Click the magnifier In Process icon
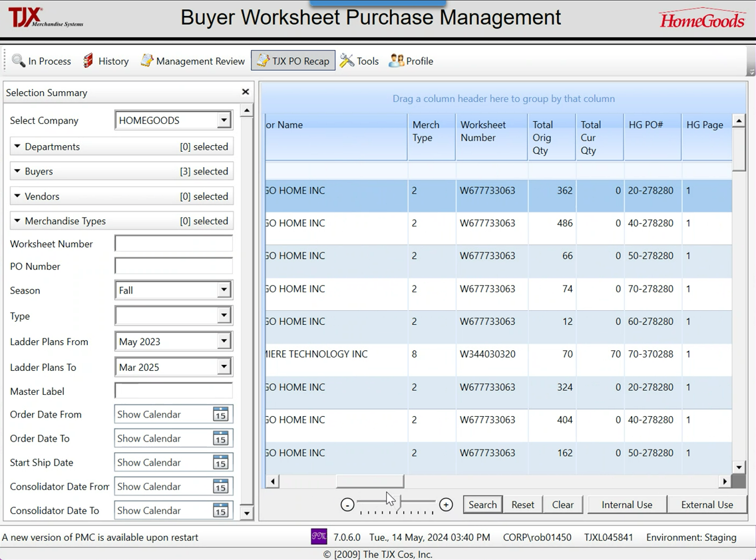Screen dimensions: 756x560 pos(19,61)
